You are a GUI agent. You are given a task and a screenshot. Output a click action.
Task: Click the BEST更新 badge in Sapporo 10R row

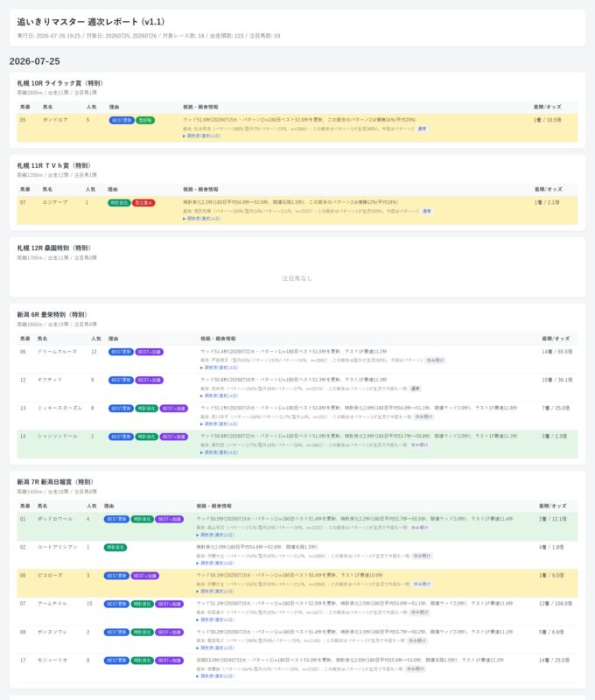(x=122, y=120)
